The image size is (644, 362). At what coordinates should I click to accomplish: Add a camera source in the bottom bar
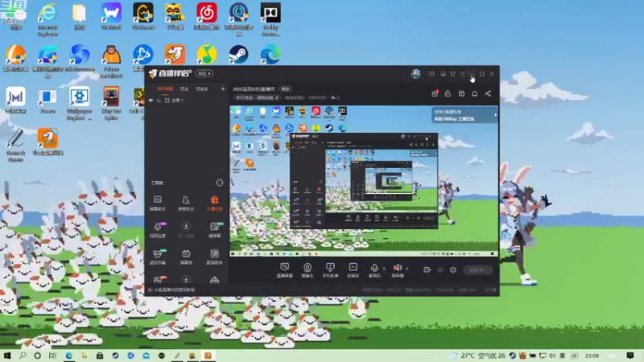[x=308, y=270]
